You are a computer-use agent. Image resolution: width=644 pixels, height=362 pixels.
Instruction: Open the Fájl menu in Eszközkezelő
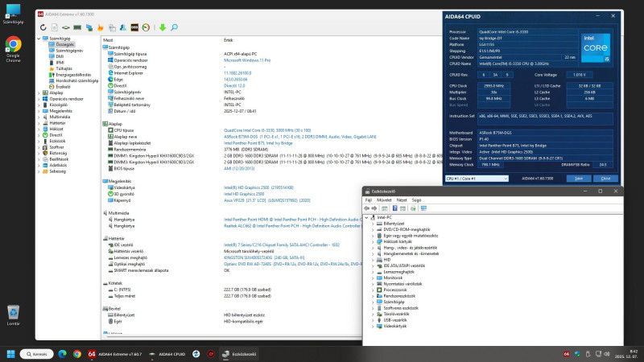[x=369, y=200]
